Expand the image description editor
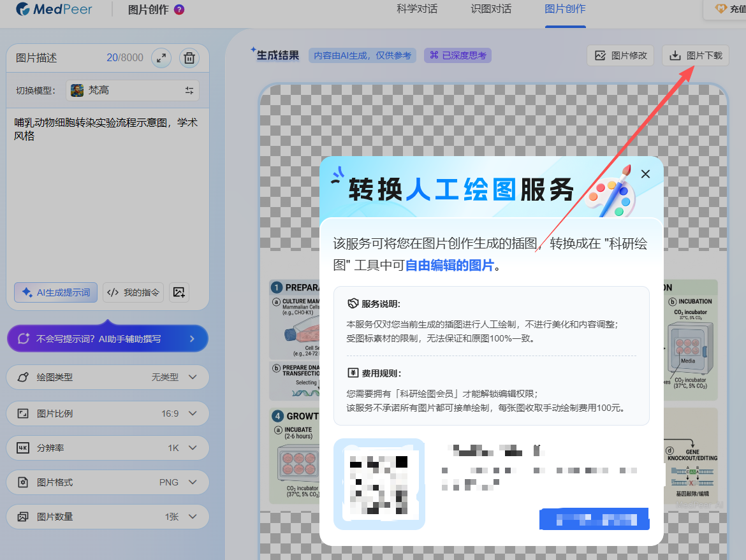 161,58
